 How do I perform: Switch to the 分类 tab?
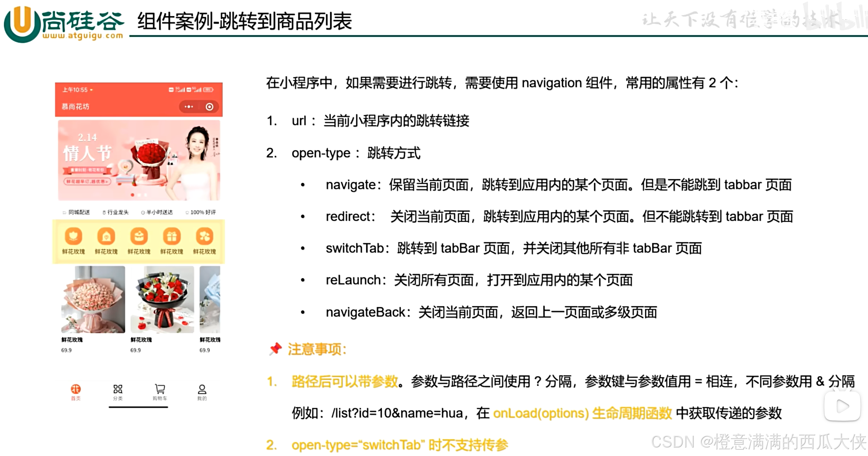point(118,392)
